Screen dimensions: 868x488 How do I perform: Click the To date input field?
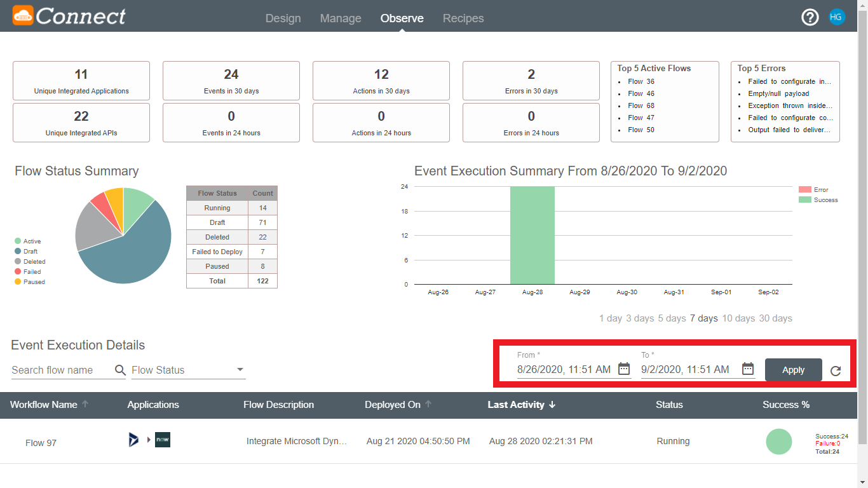[689, 369]
